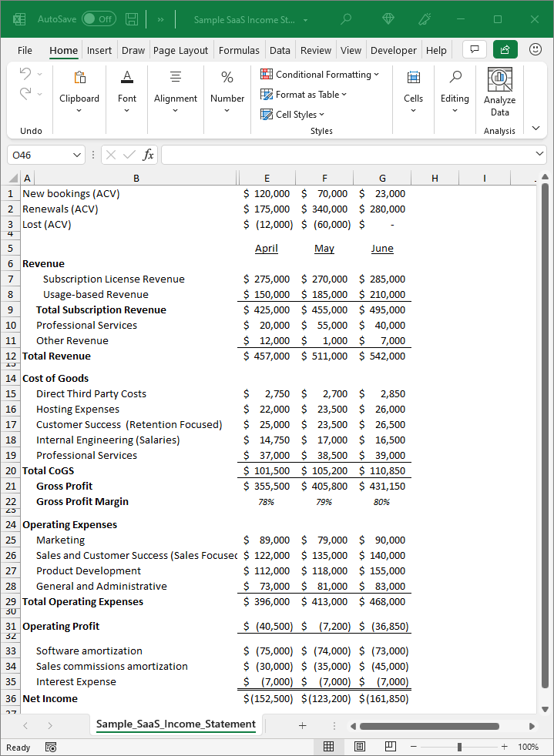Click the Select All corner triangle
This screenshot has height=756, width=554.
coord(13,179)
